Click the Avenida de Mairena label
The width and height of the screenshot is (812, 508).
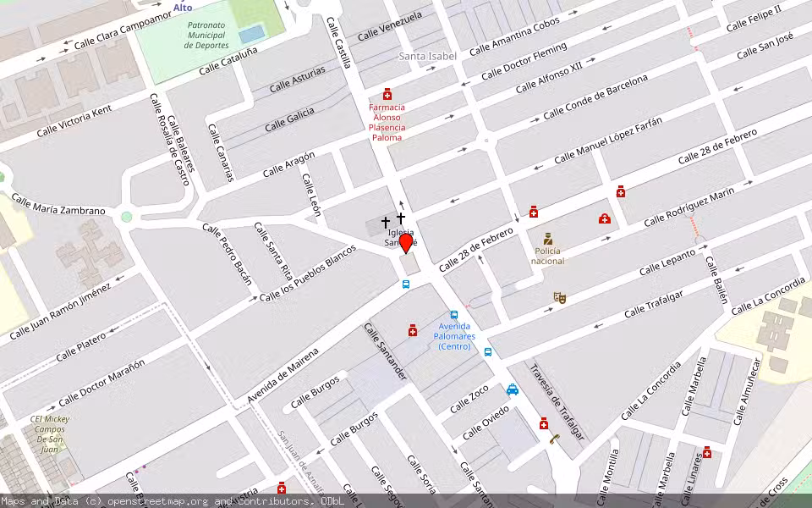[x=283, y=376]
